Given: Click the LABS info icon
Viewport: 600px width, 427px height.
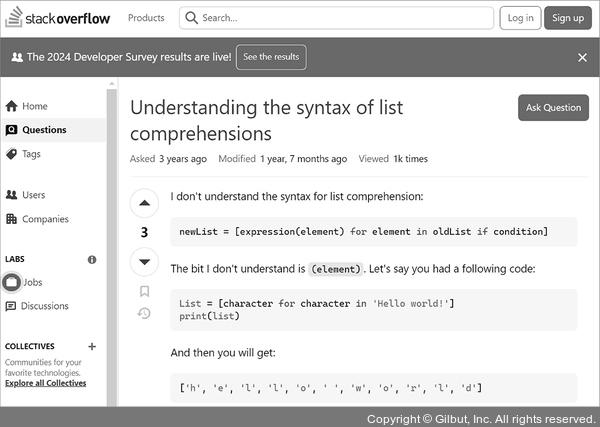Looking at the screenshot, I should pos(92,259).
